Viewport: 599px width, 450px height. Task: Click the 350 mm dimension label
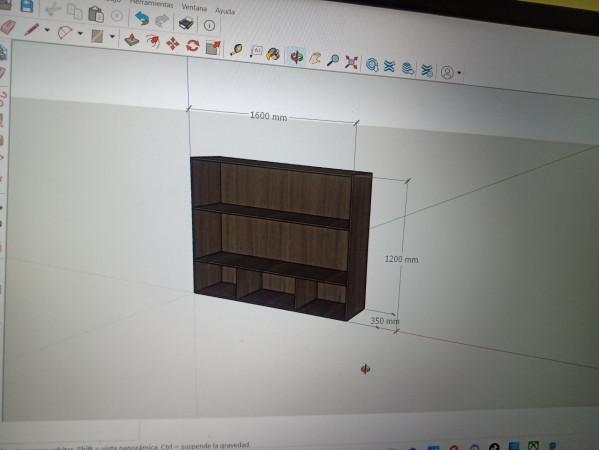(385, 321)
